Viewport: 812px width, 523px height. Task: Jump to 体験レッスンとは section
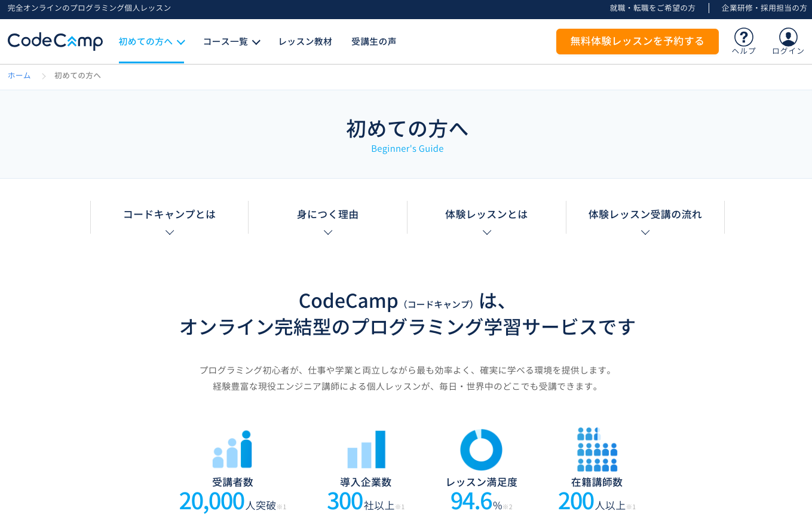coord(487,214)
